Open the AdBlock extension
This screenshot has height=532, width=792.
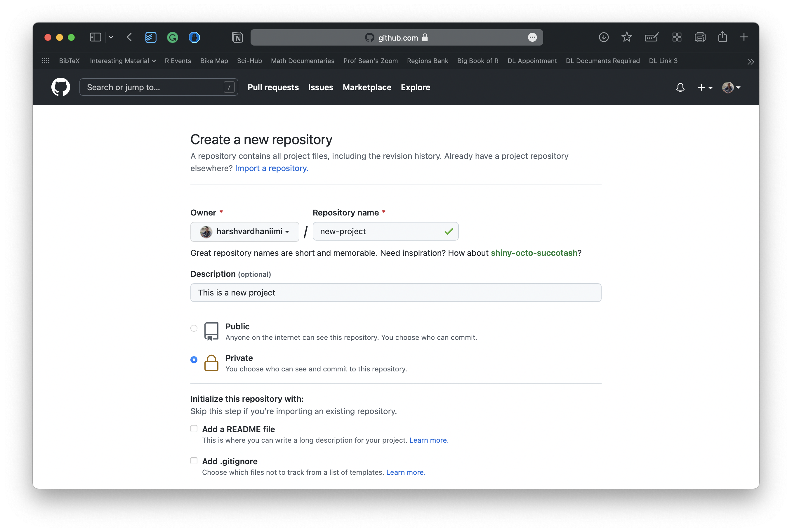(194, 37)
